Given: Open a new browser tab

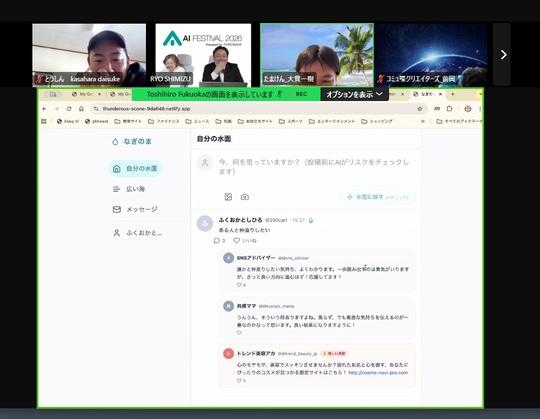Looking at the screenshot, I should [453, 94].
